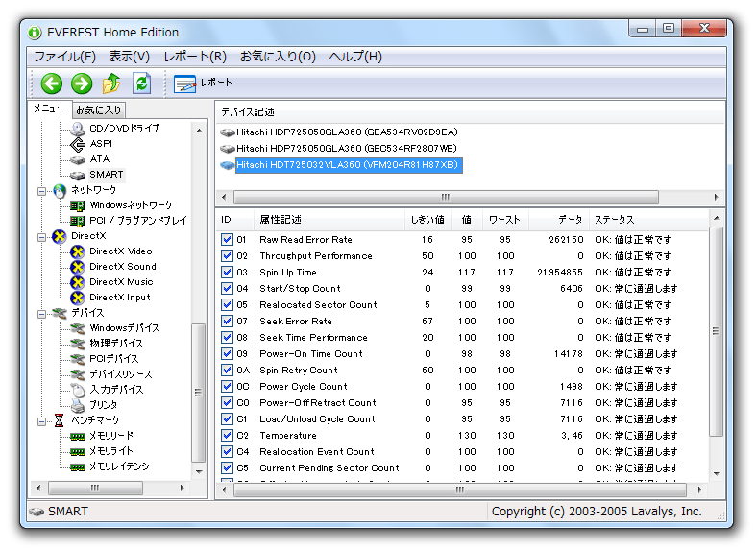756x550 pixels.
Task: Click the SMART table scroll down arrow
Action: point(717,474)
